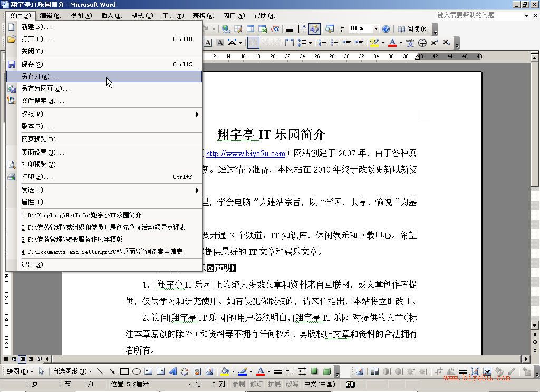
Task: Insert a table using the Insert Table icon
Action: (250, 29)
